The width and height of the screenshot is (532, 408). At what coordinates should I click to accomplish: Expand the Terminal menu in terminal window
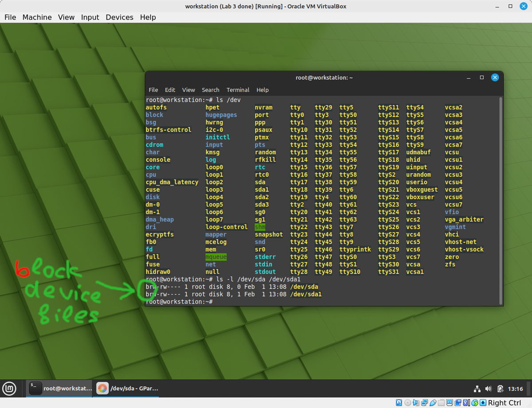pyautogui.click(x=238, y=90)
